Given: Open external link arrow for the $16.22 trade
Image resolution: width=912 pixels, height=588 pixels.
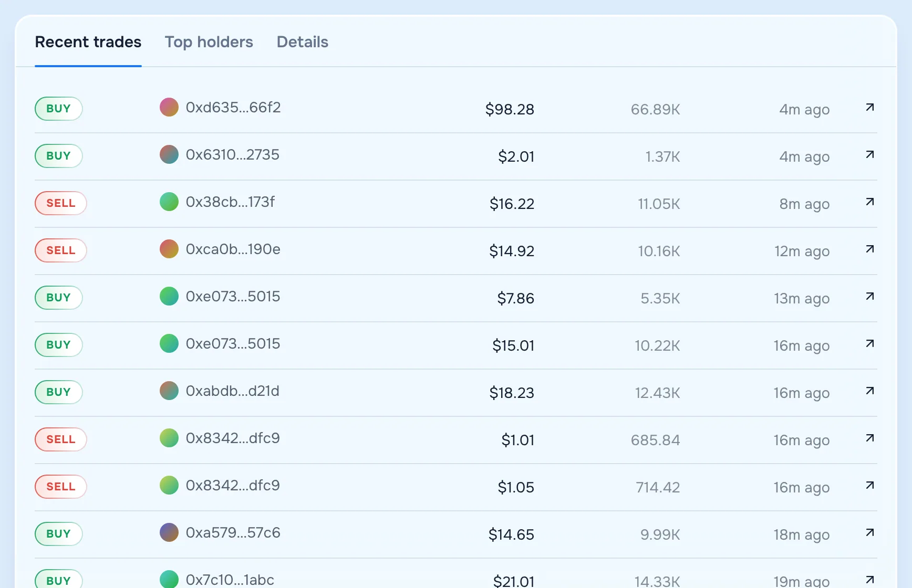Looking at the screenshot, I should point(870,202).
